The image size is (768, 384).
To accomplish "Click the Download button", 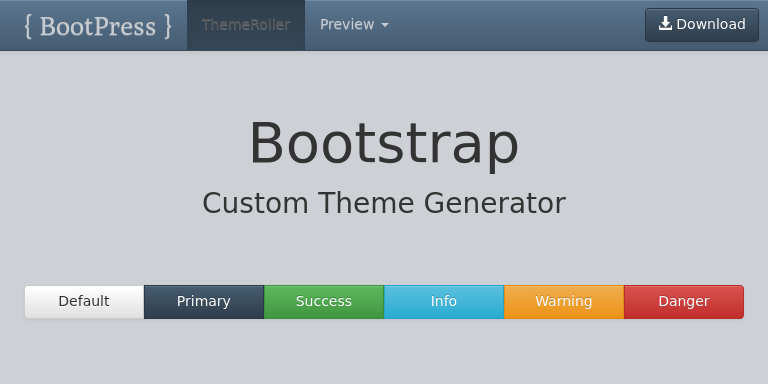I will [x=702, y=25].
